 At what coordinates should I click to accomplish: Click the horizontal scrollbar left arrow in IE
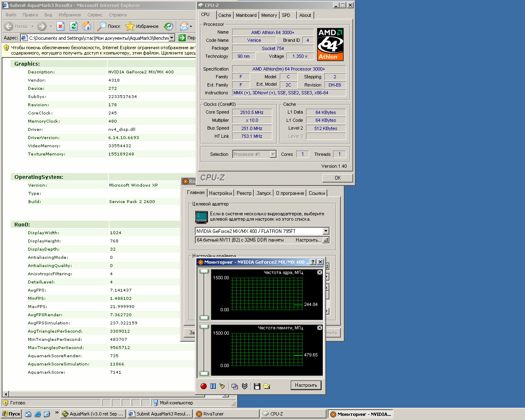[5, 394]
